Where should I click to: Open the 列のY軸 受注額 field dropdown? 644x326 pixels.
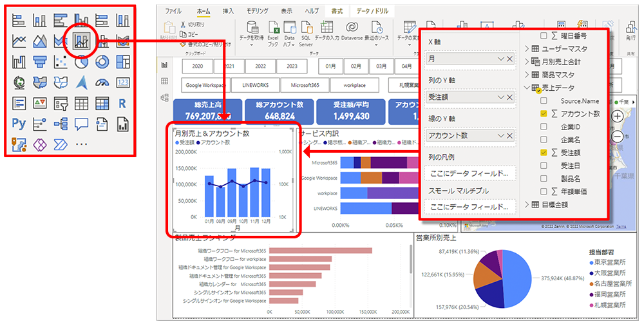(x=500, y=97)
